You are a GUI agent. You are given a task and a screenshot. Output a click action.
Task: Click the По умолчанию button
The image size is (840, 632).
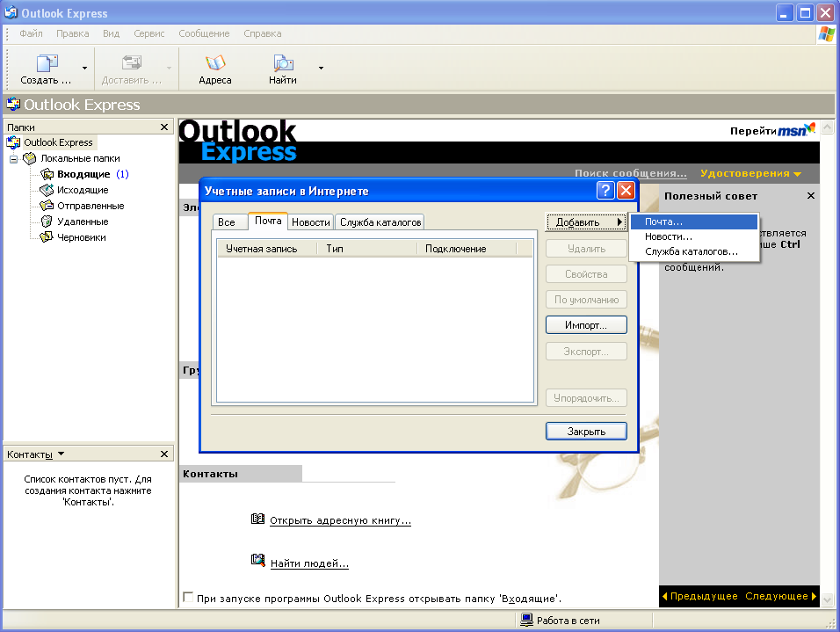pos(586,300)
